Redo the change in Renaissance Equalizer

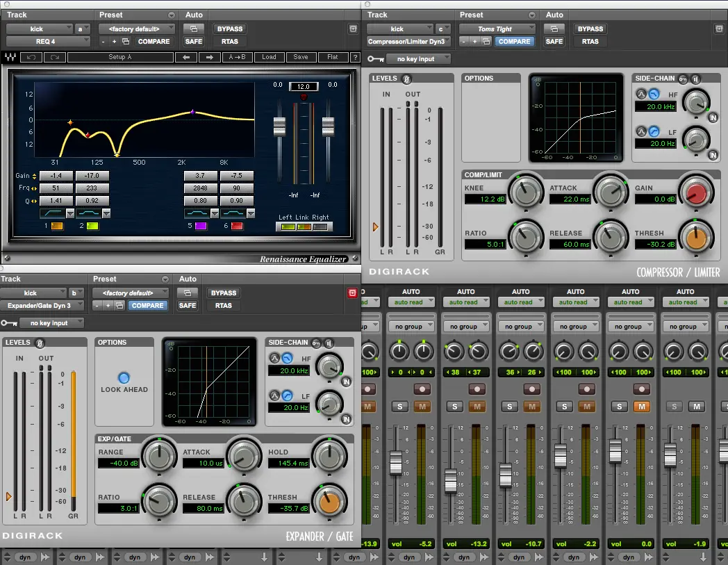click(55, 57)
